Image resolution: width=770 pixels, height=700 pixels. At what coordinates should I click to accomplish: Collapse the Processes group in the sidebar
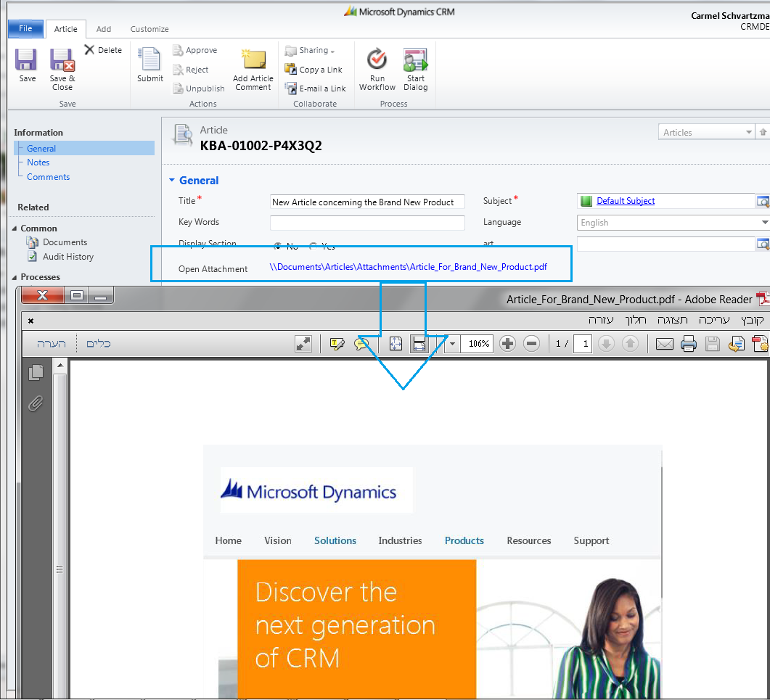pyautogui.click(x=15, y=277)
